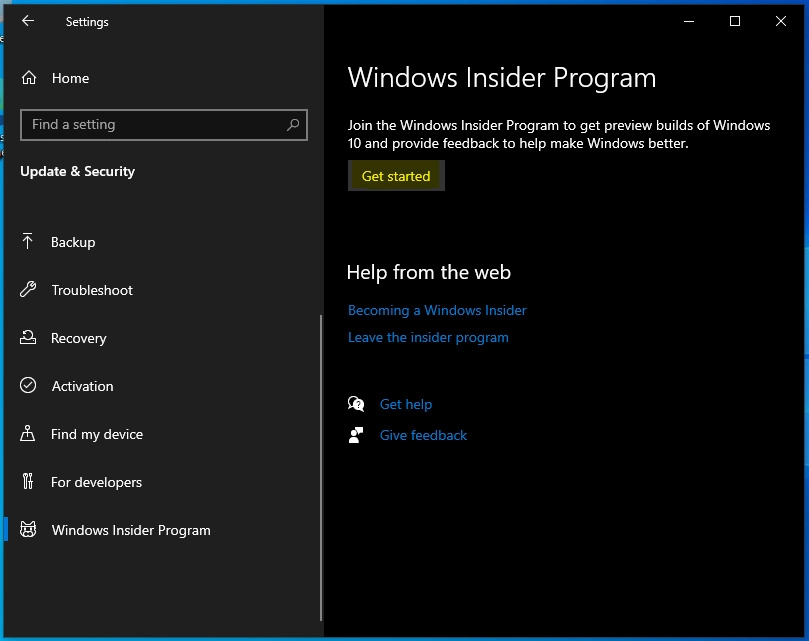Screen dimensions: 809x641
Task: Close the Settings window
Action: point(781,21)
